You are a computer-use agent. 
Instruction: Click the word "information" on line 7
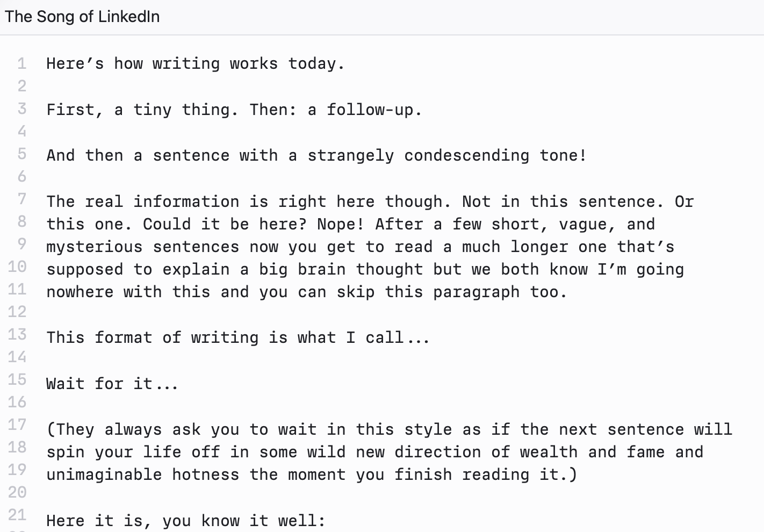pyautogui.click(x=186, y=202)
